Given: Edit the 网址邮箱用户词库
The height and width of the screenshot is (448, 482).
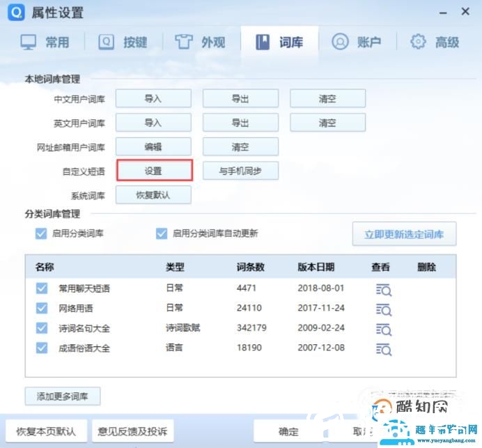Looking at the screenshot, I should tap(153, 146).
